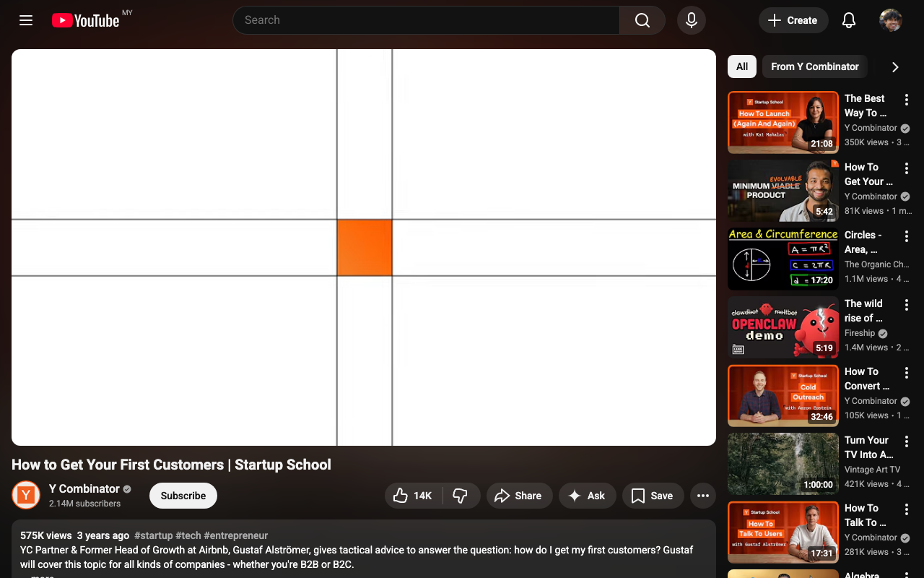Open the hamburger navigation menu

tap(25, 20)
